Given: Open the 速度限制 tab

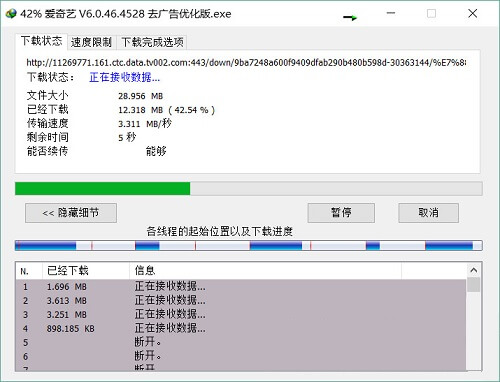Looking at the screenshot, I should pos(91,43).
